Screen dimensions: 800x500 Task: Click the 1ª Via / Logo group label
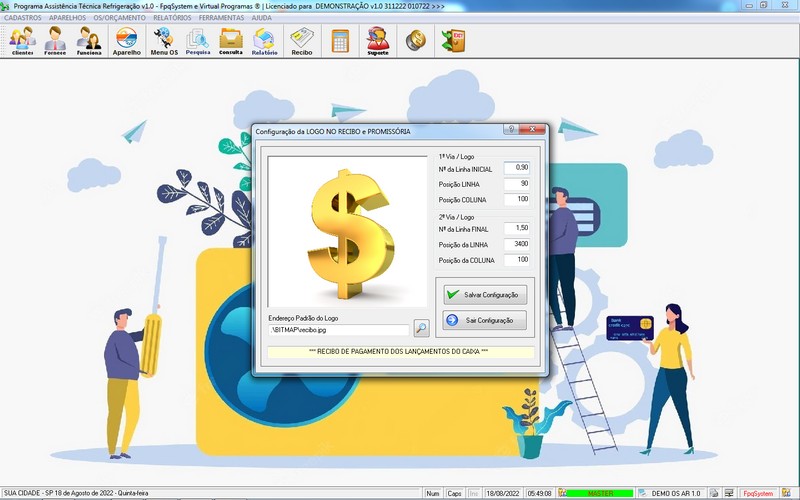456,157
